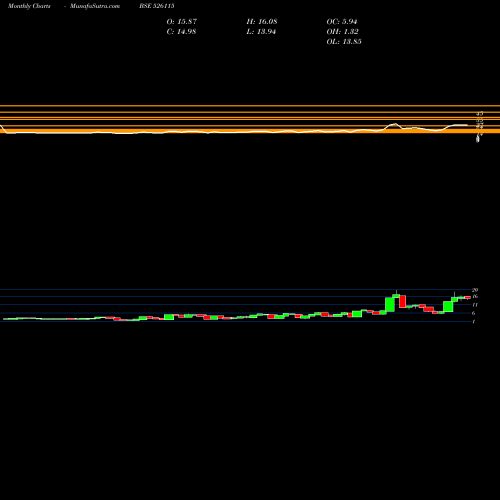The width and height of the screenshot is (500, 500).
Task: Click the 'MunafaSutra.com' site name
Action: click(95, 6)
